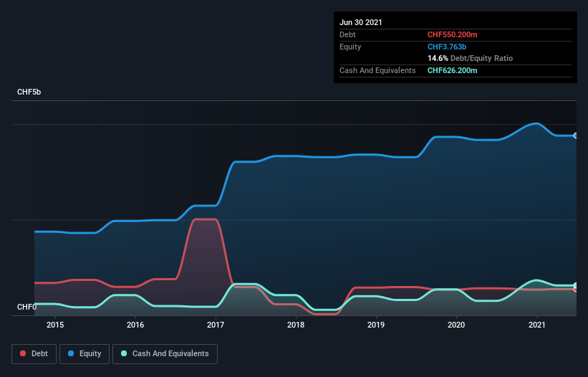The height and width of the screenshot is (377, 588).
Task: Toggle Cash And Equivalents legend button
Action: pyautogui.click(x=165, y=354)
